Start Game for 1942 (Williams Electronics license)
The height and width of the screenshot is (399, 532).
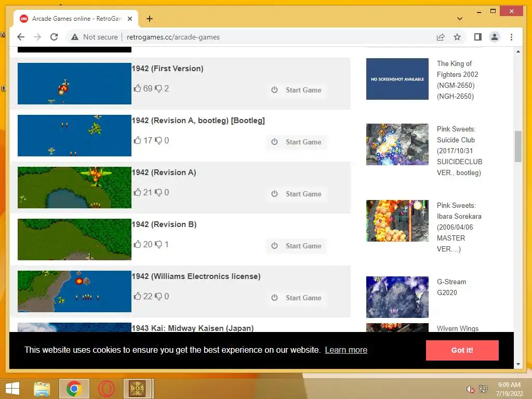click(296, 298)
